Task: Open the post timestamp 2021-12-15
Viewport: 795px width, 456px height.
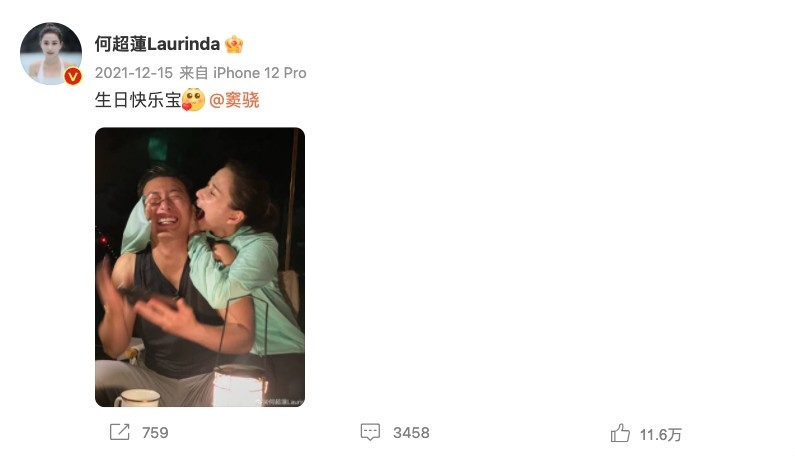Action: [x=134, y=73]
